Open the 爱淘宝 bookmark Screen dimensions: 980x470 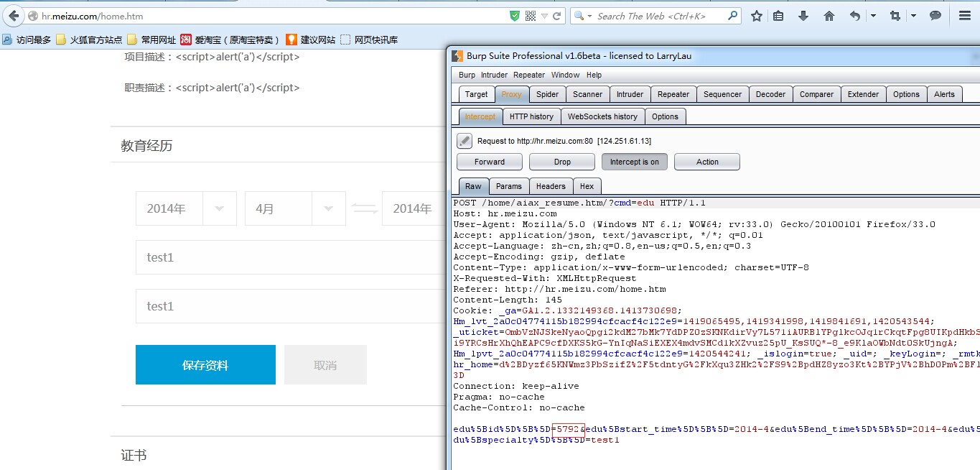pos(230,40)
